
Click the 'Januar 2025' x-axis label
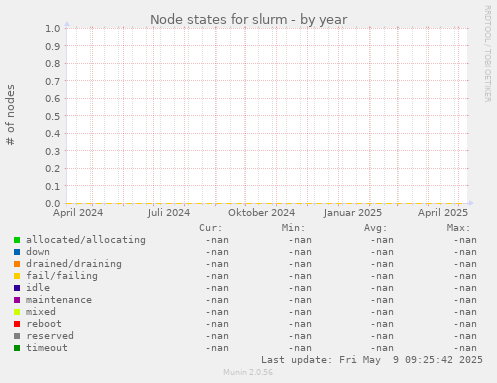[352, 213]
